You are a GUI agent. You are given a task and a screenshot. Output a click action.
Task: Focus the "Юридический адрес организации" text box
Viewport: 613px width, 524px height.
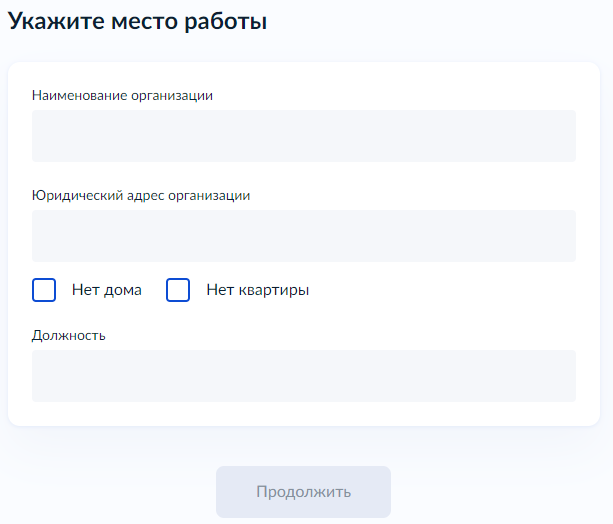pyautogui.click(x=303, y=236)
